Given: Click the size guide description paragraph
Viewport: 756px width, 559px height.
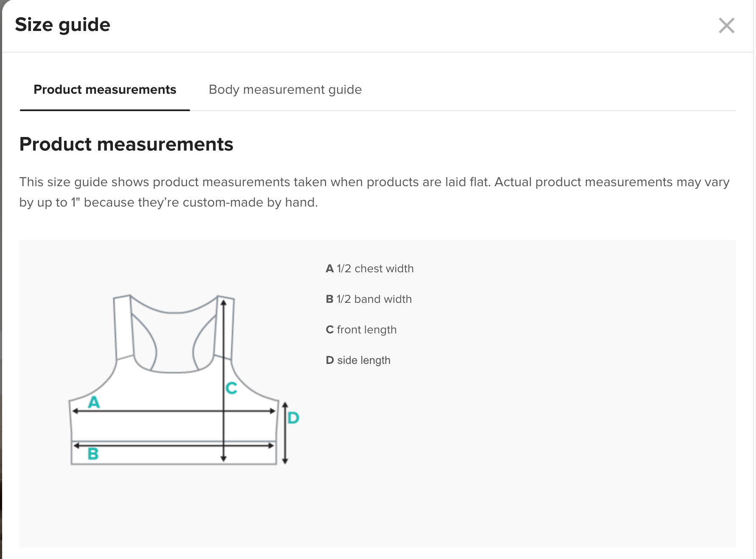Looking at the screenshot, I should coord(374,192).
